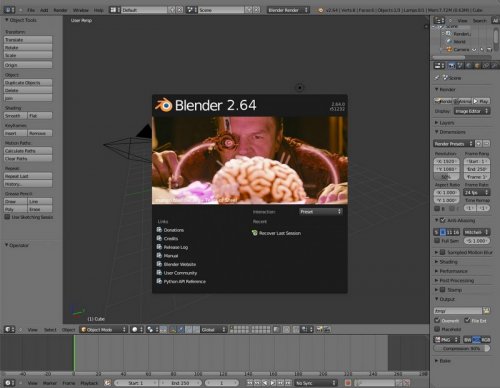Click jump to start frame button
The width and height of the screenshot is (500, 388).
(x=249, y=383)
